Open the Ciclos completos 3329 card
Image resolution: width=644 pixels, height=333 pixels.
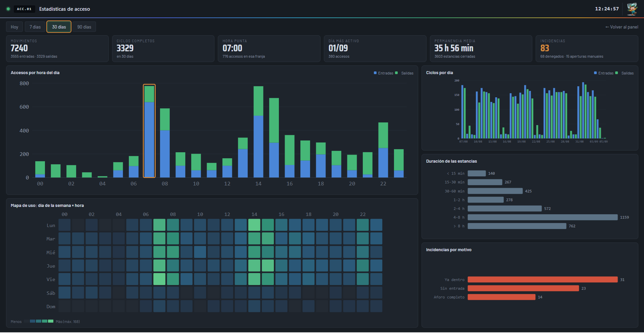point(163,49)
